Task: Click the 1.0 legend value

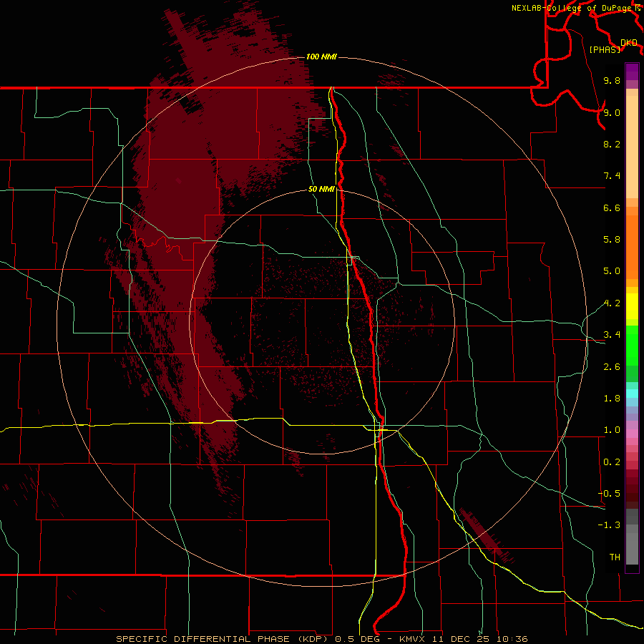Action: pyautogui.click(x=612, y=430)
